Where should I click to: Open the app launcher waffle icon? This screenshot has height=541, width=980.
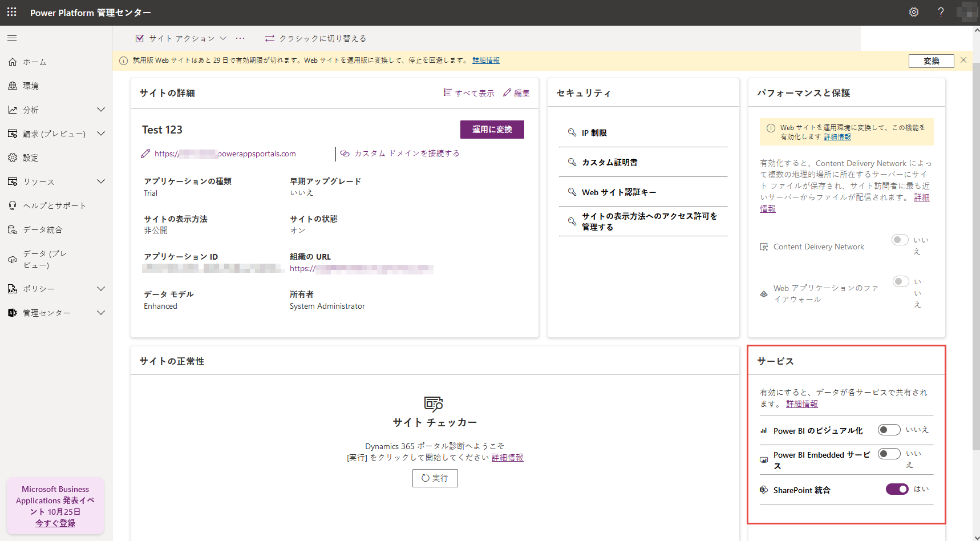(12, 12)
